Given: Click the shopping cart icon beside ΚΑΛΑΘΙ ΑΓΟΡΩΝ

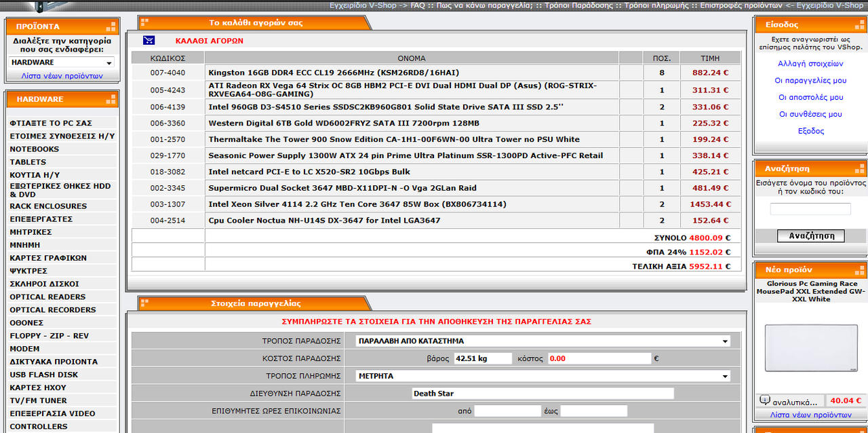Looking at the screenshot, I should coord(149,40).
